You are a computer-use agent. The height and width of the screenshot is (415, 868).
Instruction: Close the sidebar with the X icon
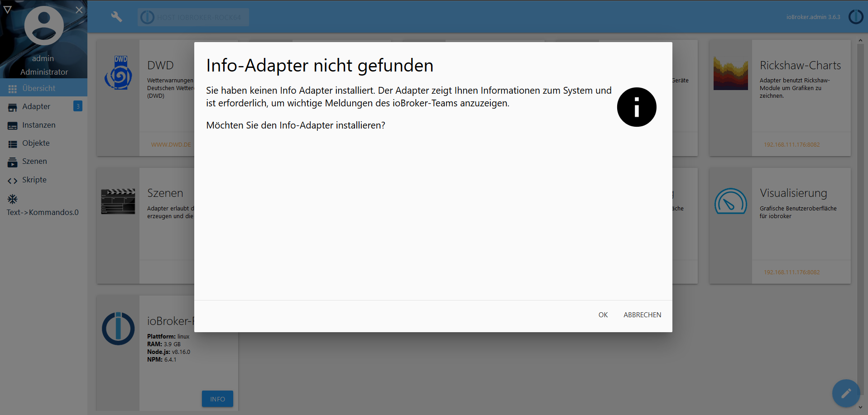tap(79, 10)
